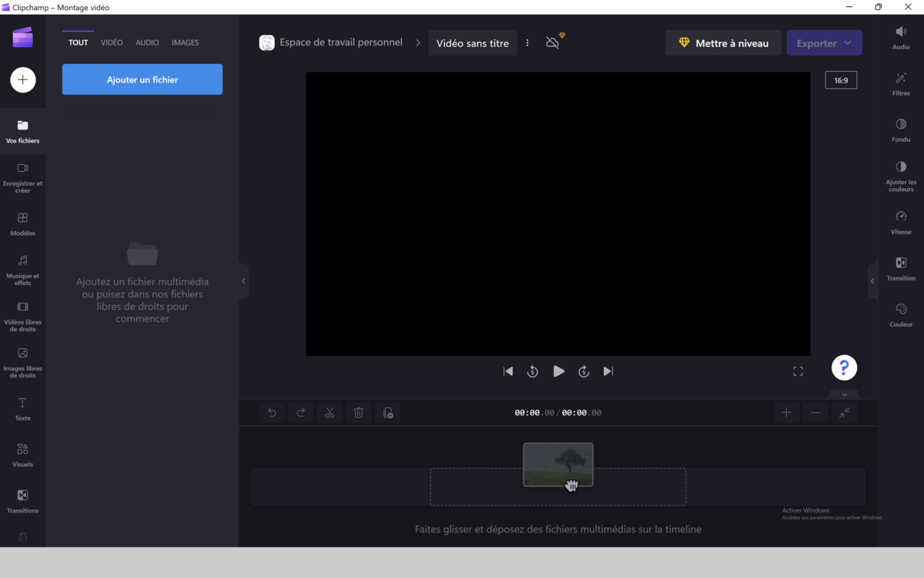Zoom out the timeline with minus
Viewport: 924px width, 578px height.
coord(815,413)
